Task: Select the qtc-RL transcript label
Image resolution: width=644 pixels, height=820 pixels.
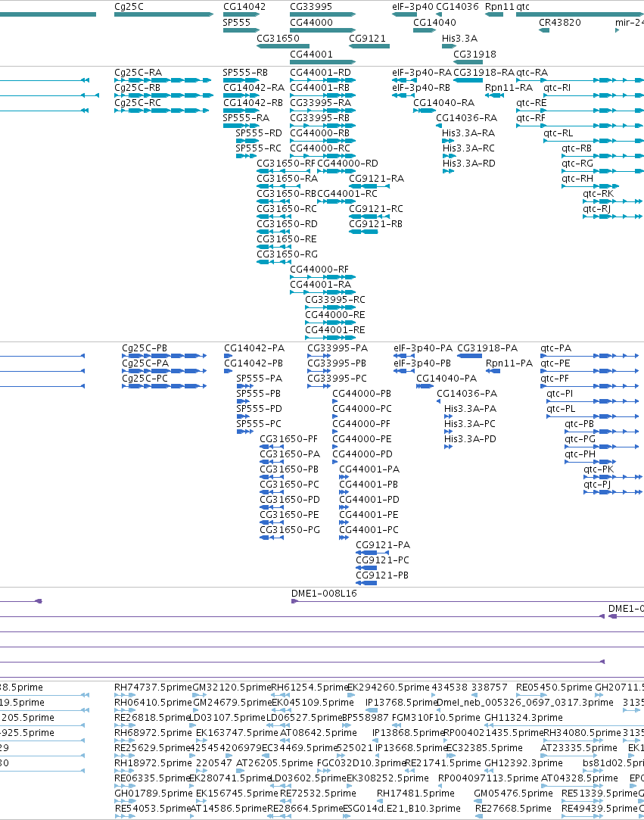Action: pos(558,133)
